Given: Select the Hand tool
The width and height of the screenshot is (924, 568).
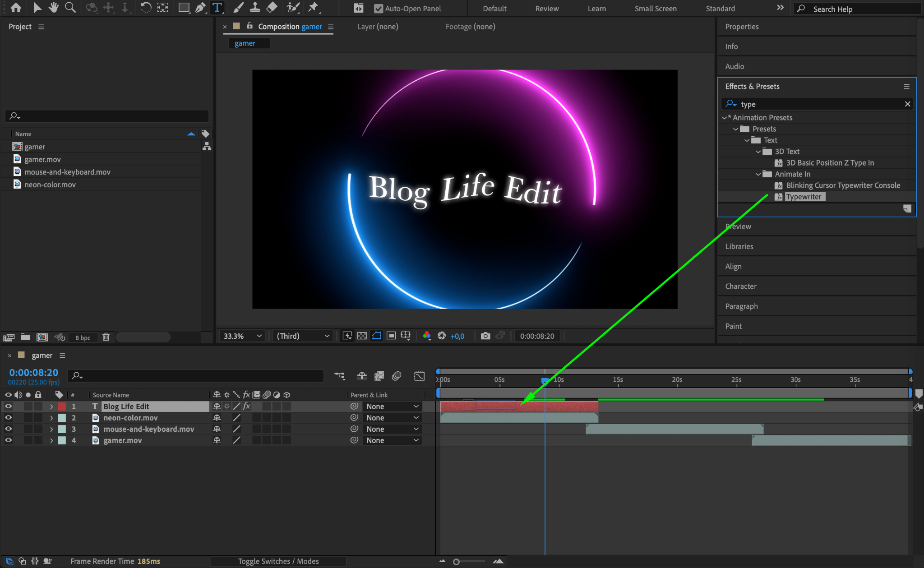Looking at the screenshot, I should pos(54,8).
